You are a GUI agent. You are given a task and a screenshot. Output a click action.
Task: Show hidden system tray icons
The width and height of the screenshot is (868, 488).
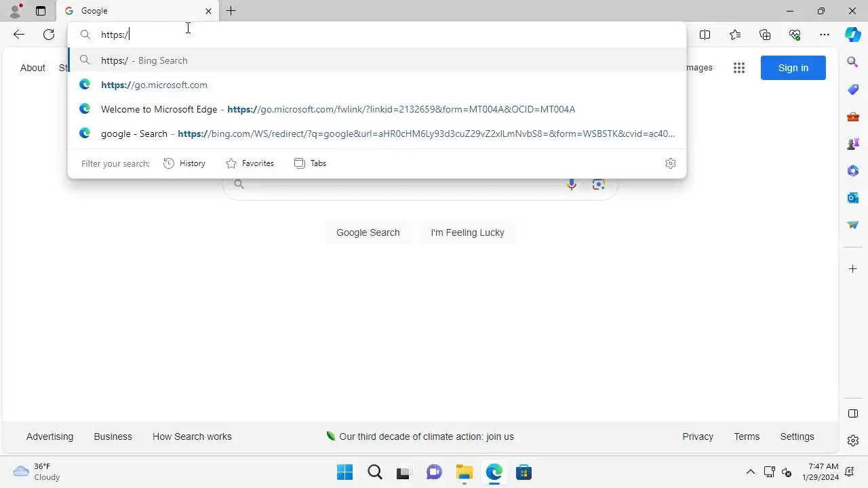pyautogui.click(x=750, y=472)
